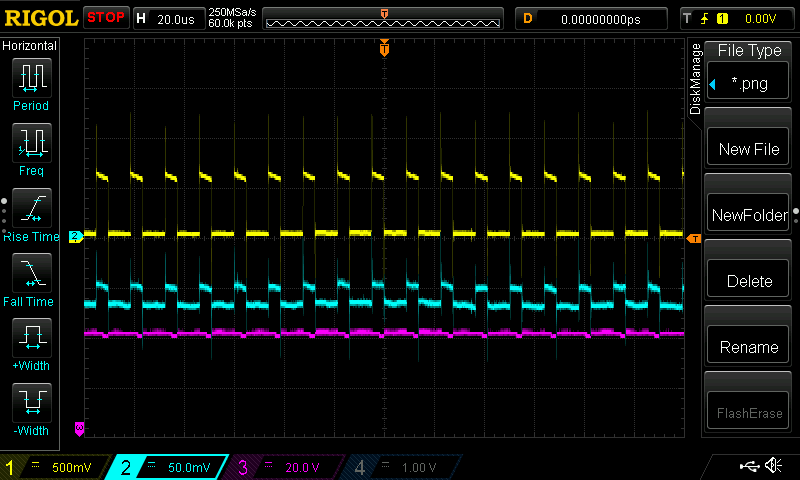Expand the right menu page indicator
This screenshot has height=480, width=800.
(x=796, y=213)
